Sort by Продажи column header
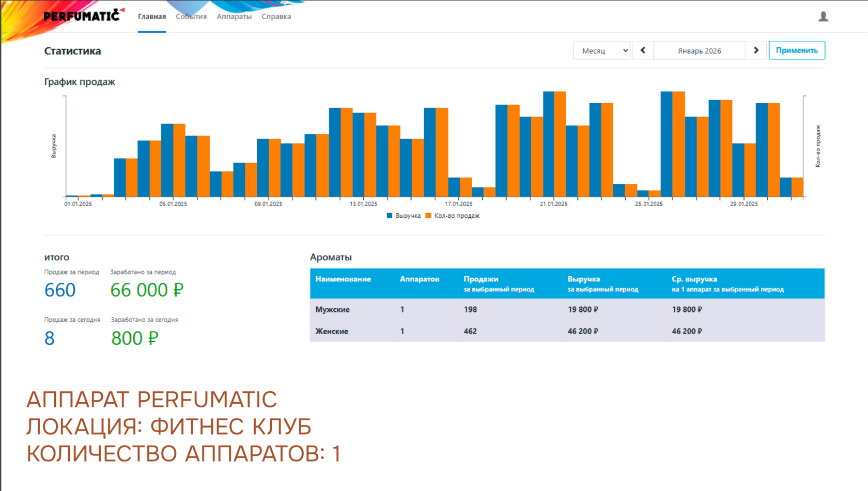The height and width of the screenshot is (491, 868). [x=481, y=279]
